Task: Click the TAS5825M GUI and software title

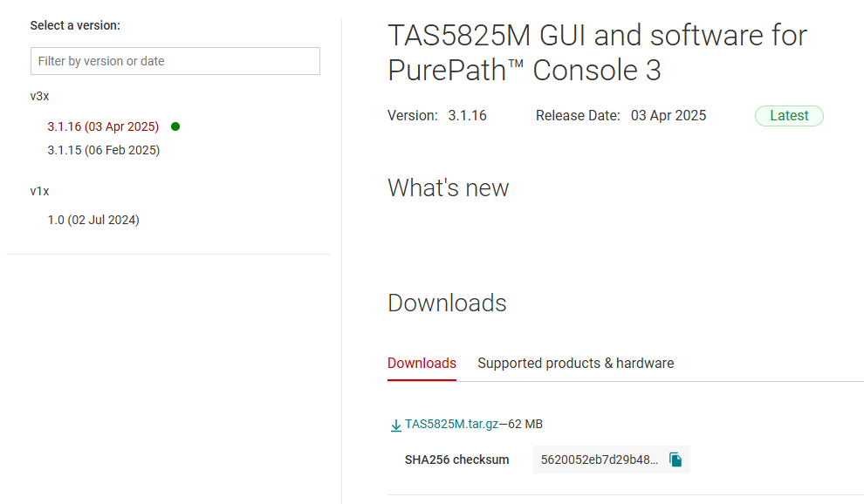Action: [x=597, y=52]
